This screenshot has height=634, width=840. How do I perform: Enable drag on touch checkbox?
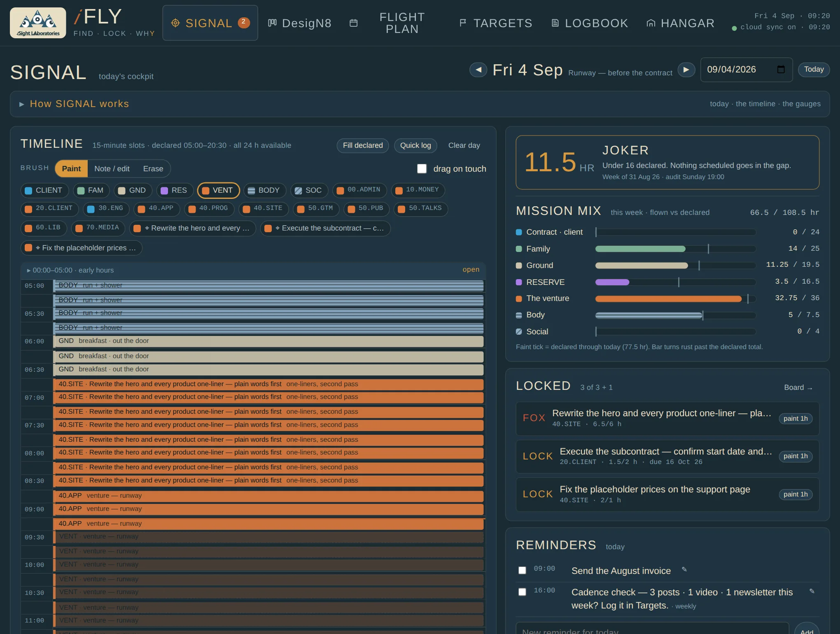pyautogui.click(x=422, y=169)
